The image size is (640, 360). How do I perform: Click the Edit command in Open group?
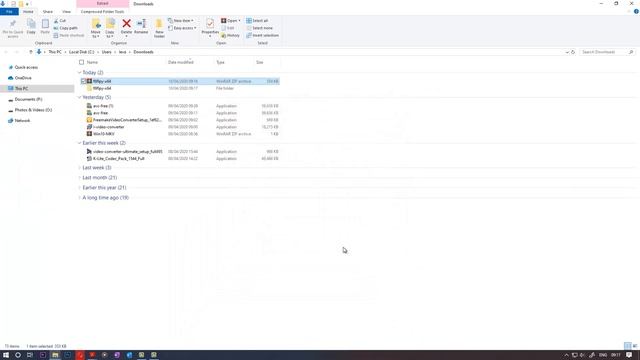tap(228, 28)
